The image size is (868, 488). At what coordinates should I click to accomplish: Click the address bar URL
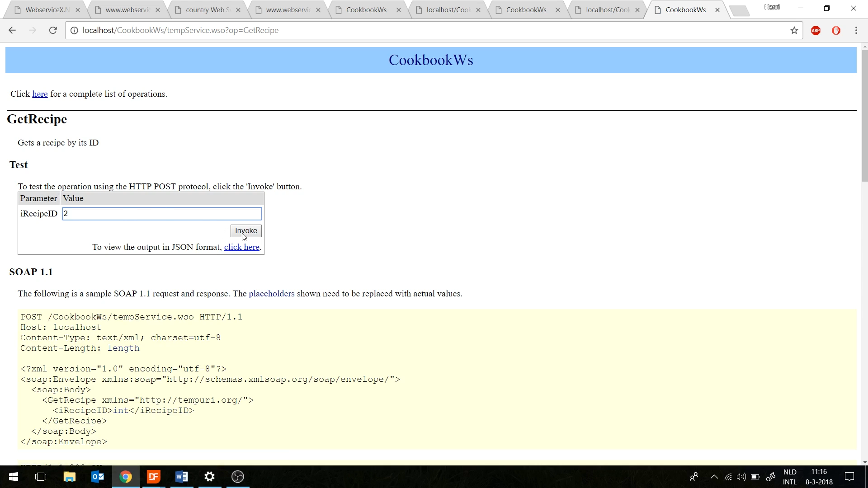click(180, 30)
